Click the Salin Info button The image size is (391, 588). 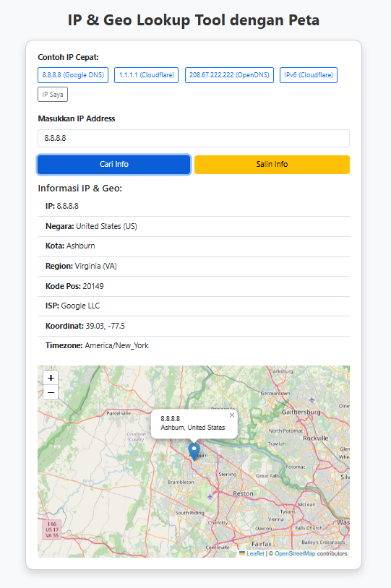[x=272, y=164]
